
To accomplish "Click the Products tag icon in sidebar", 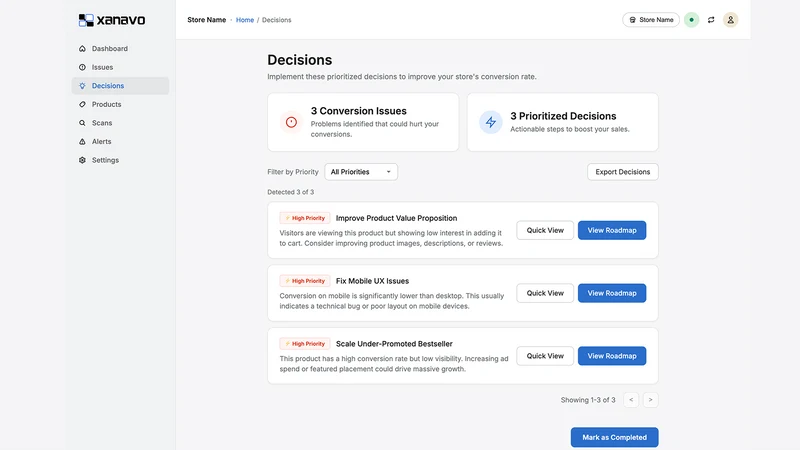I will tap(82, 104).
